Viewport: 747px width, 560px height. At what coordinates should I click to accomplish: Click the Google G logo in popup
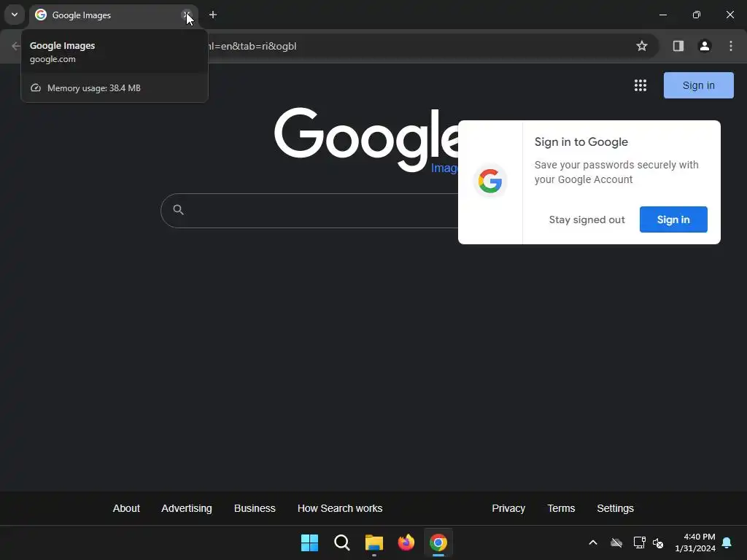click(x=490, y=182)
